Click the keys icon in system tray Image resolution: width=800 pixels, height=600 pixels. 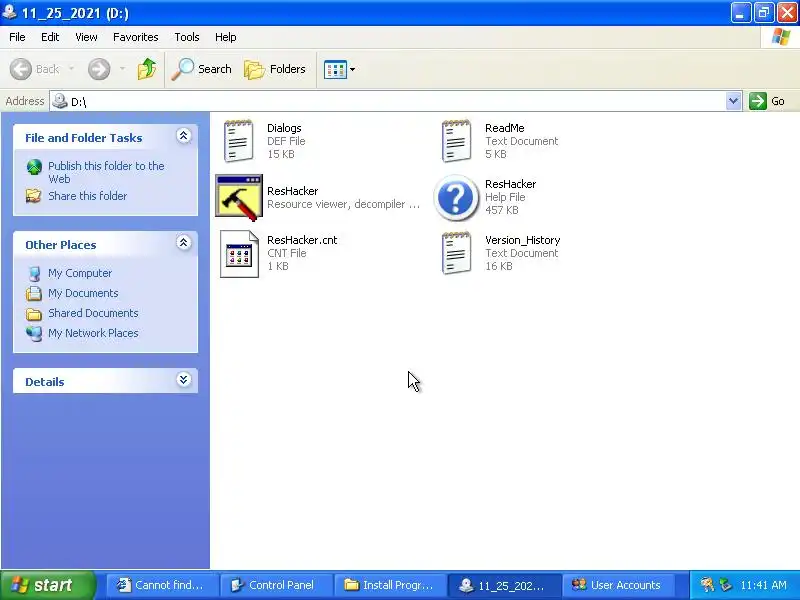(x=707, y=585)
